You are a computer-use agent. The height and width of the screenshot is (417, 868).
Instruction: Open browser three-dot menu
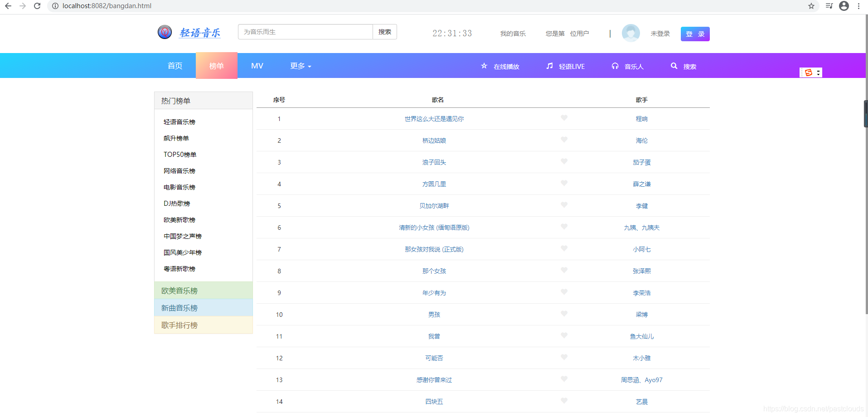pyautogui.click(x=858, y=6)
